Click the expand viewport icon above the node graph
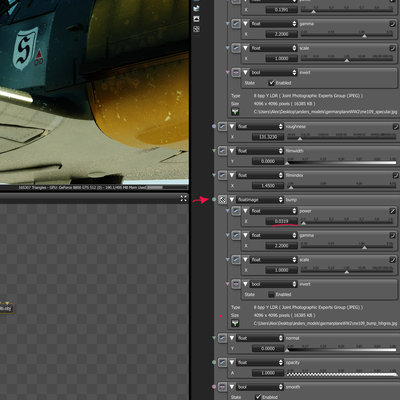 click(x=184, y=199)
